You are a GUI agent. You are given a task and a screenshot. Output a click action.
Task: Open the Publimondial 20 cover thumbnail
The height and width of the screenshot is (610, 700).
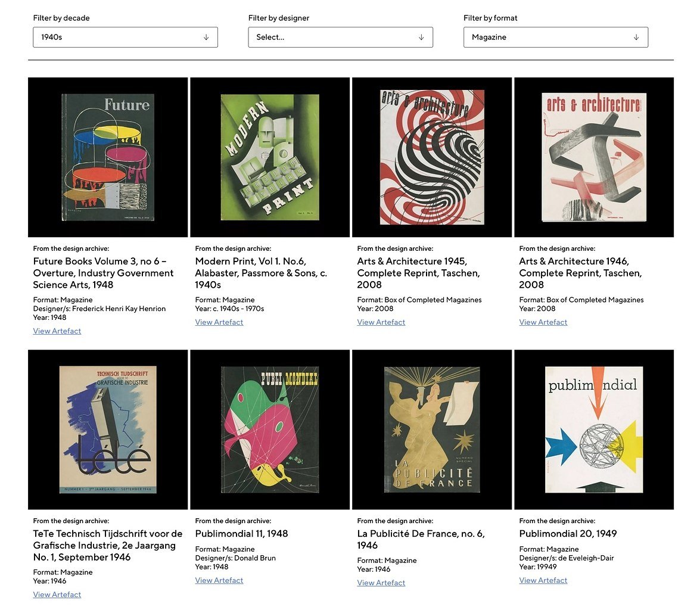pyautogui.click(x=594, y=430)
